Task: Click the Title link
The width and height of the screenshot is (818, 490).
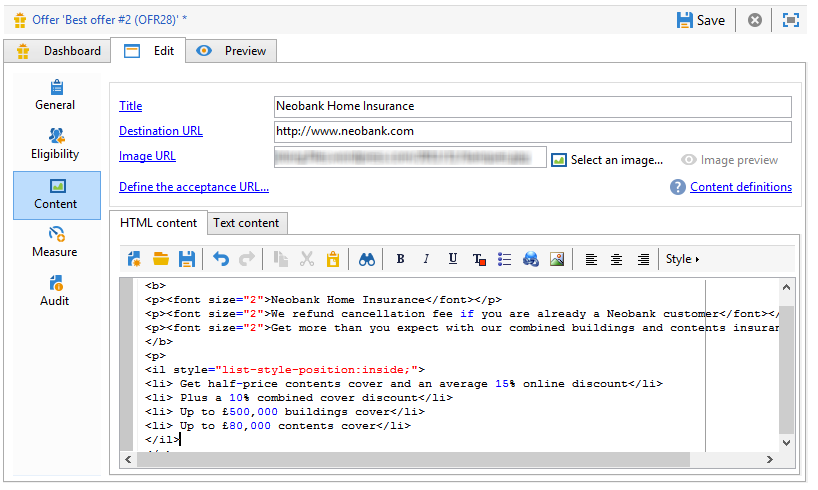Action: tap(130, 106)
